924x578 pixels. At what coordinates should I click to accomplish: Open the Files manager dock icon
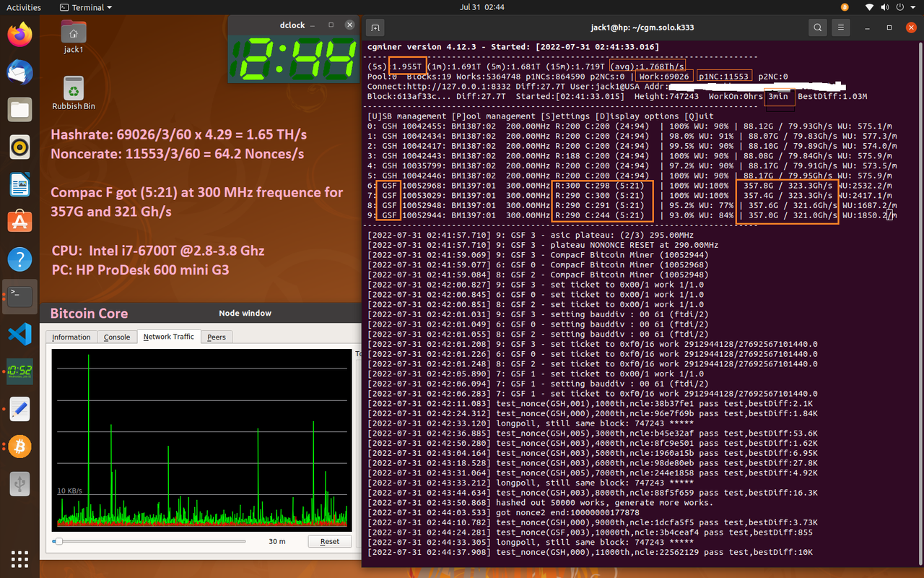19,110
